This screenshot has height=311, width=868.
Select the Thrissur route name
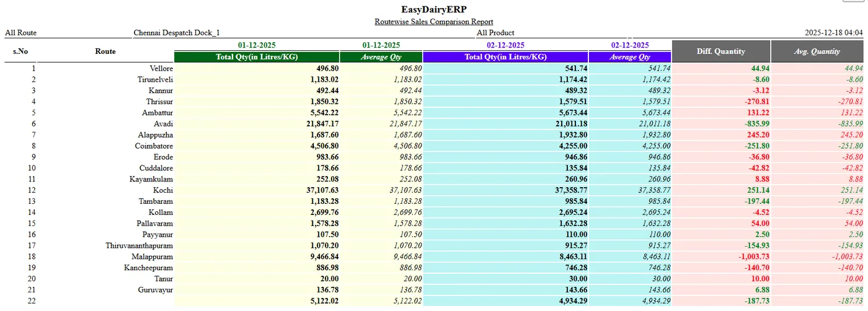pos(159,102)
